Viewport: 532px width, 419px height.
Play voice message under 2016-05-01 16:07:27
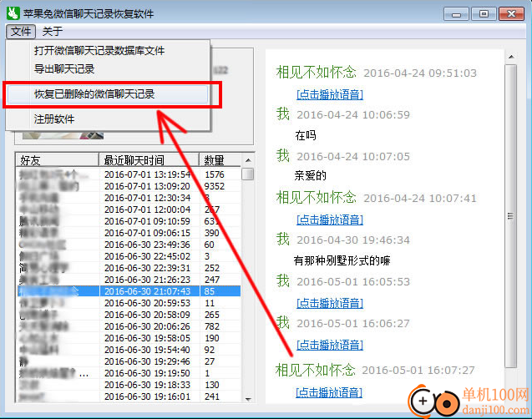coord(329,392)
